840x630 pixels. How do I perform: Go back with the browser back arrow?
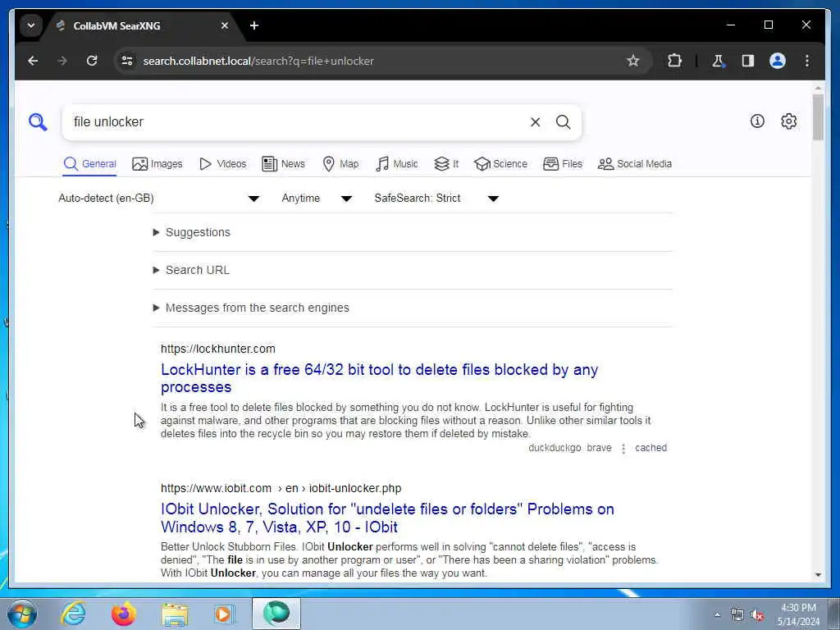point(33,61)
